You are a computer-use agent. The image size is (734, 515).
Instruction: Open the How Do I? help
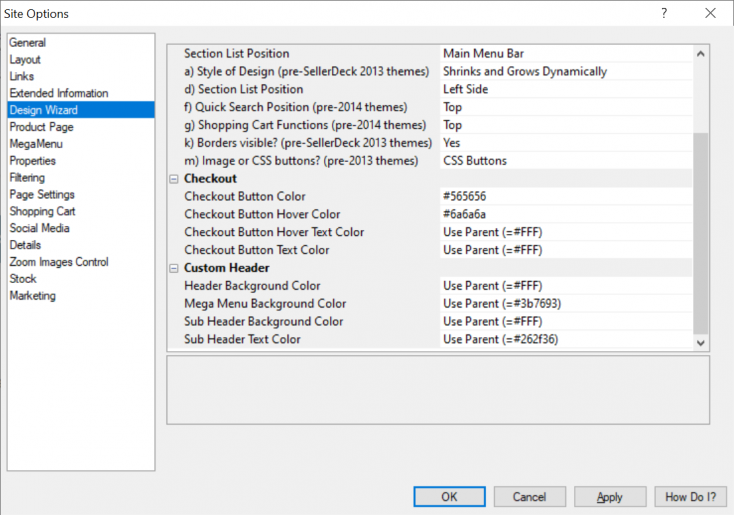tap(690, 497)
